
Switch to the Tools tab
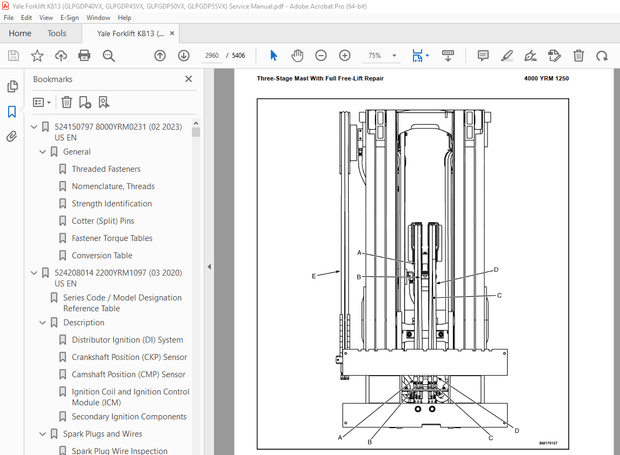tap(57, 34)
